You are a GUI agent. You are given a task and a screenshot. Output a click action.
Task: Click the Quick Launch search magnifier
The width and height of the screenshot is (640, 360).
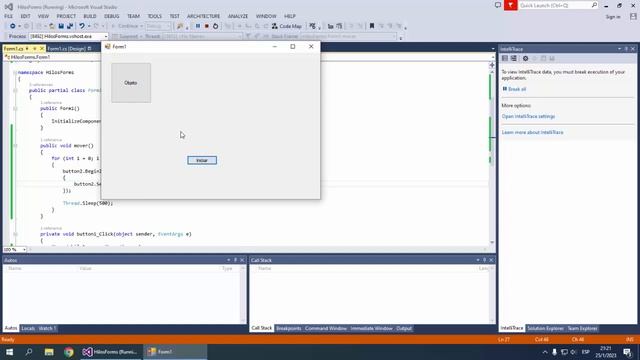594,5
